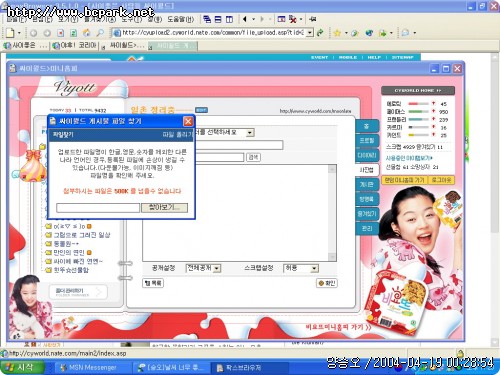The image size is (500, 375).
Task: Open the dropdown arrow next to the new page icon
Action: (19, 33)
